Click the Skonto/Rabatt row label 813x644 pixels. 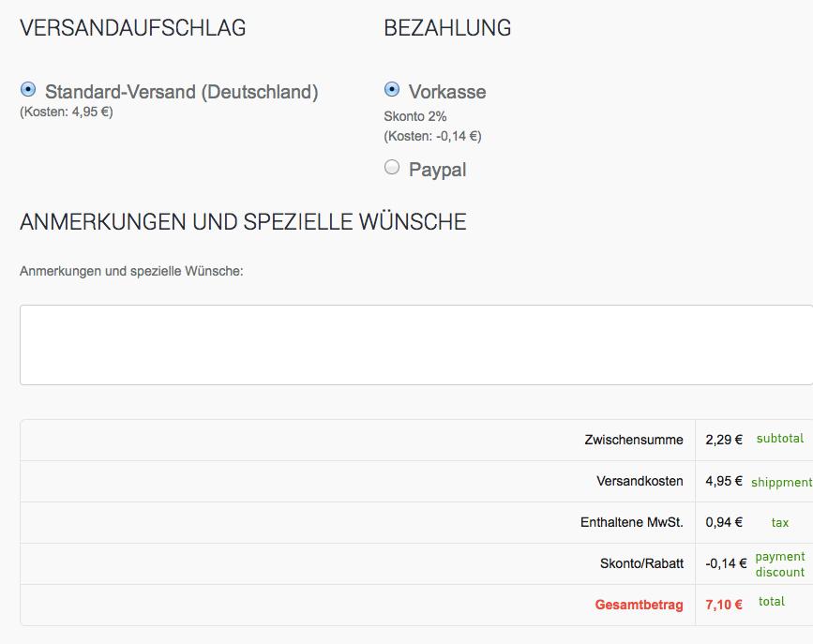tap(641, 563)
